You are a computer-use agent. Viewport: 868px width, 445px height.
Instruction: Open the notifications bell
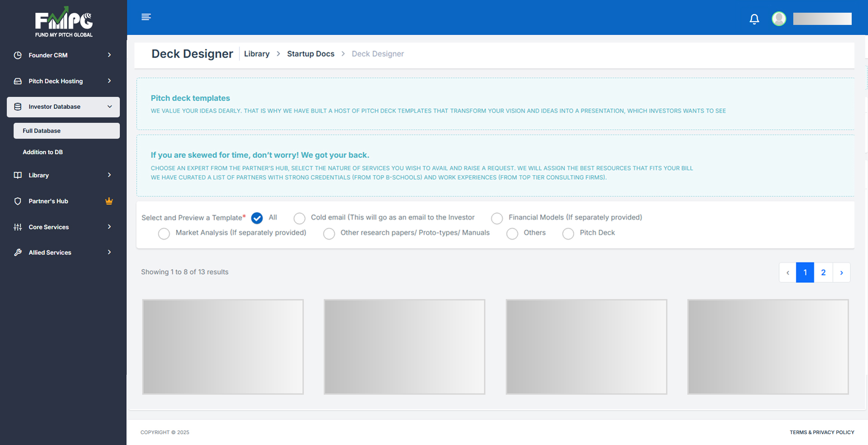pos(754,19)
